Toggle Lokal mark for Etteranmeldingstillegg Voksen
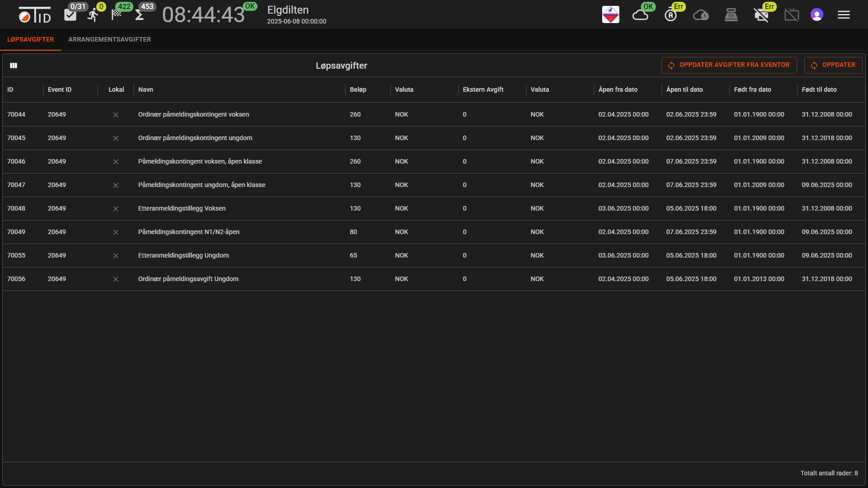Viewport: 868px width, 488px height. coord(116,209)
